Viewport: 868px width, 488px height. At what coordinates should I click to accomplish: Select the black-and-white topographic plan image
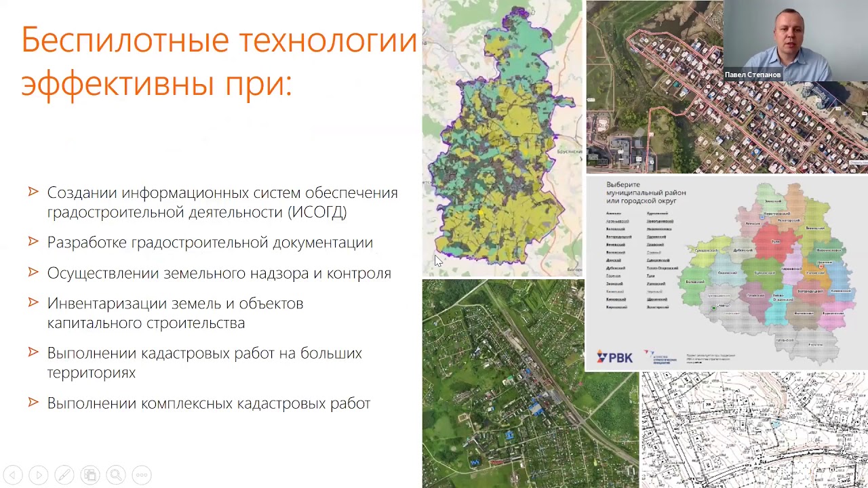pyautogui.click(x=754, y=430)
